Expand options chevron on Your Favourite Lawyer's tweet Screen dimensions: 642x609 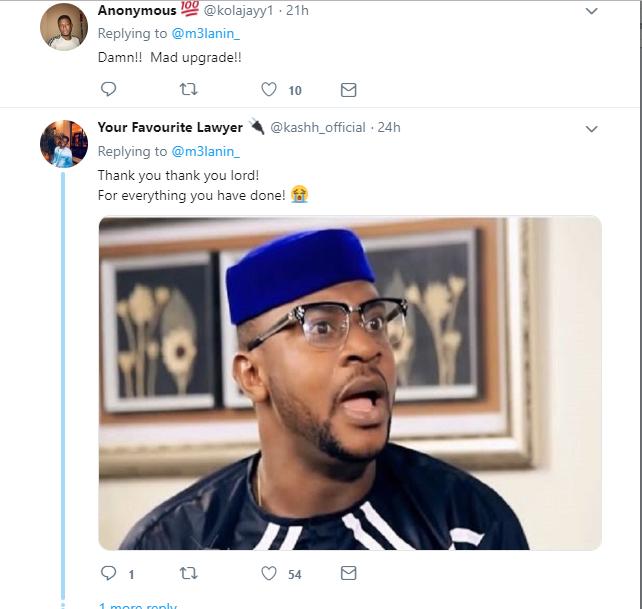591,129
